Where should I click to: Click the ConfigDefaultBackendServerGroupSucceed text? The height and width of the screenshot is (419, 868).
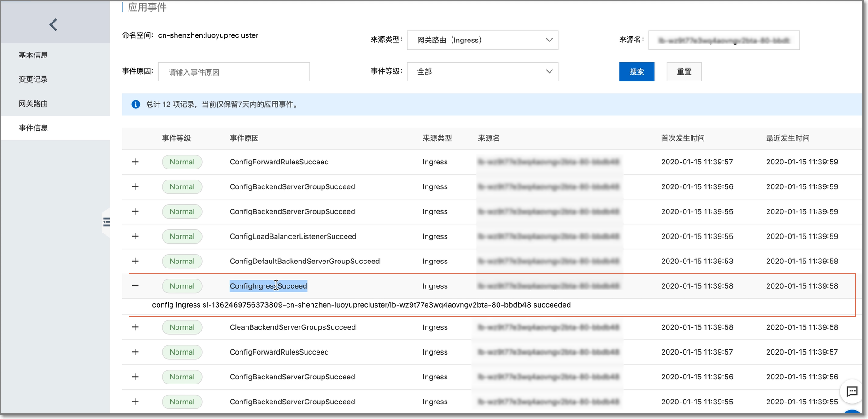coord(305,262)
